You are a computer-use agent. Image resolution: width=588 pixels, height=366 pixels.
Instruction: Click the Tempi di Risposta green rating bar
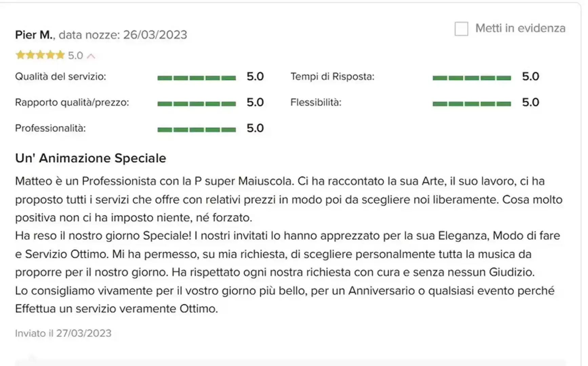click(x=472, y=78)
